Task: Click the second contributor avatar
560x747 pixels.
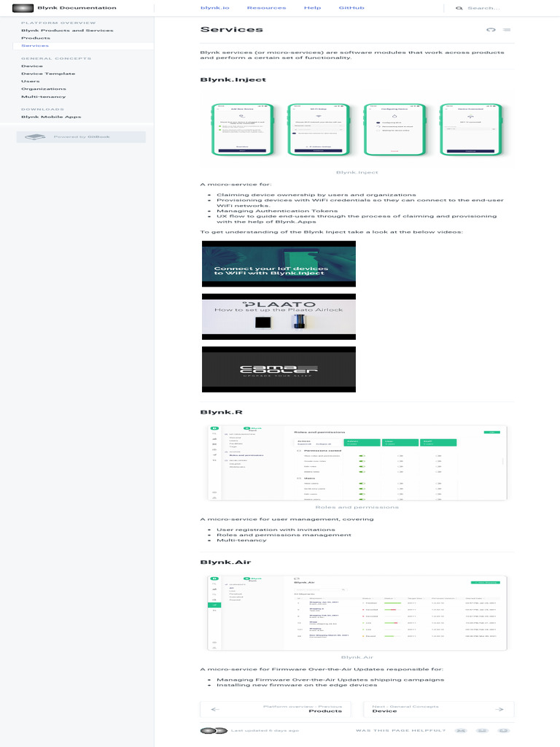Action: [221, 730]
